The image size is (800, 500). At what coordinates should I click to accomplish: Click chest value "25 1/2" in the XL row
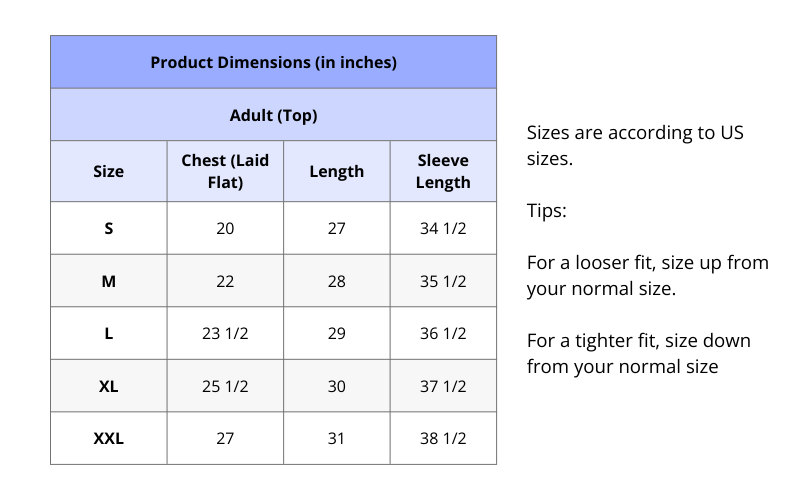(x=225, y=386)
